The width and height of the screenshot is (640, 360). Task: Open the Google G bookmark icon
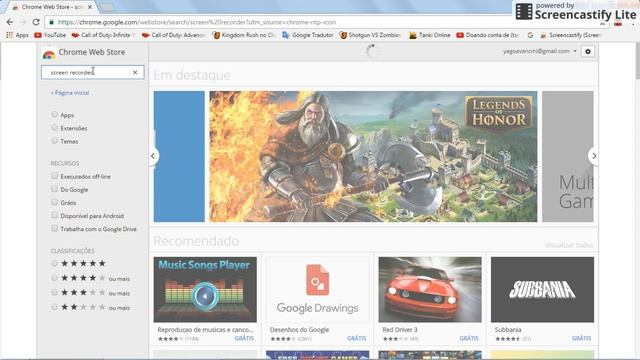coord(530,35)
